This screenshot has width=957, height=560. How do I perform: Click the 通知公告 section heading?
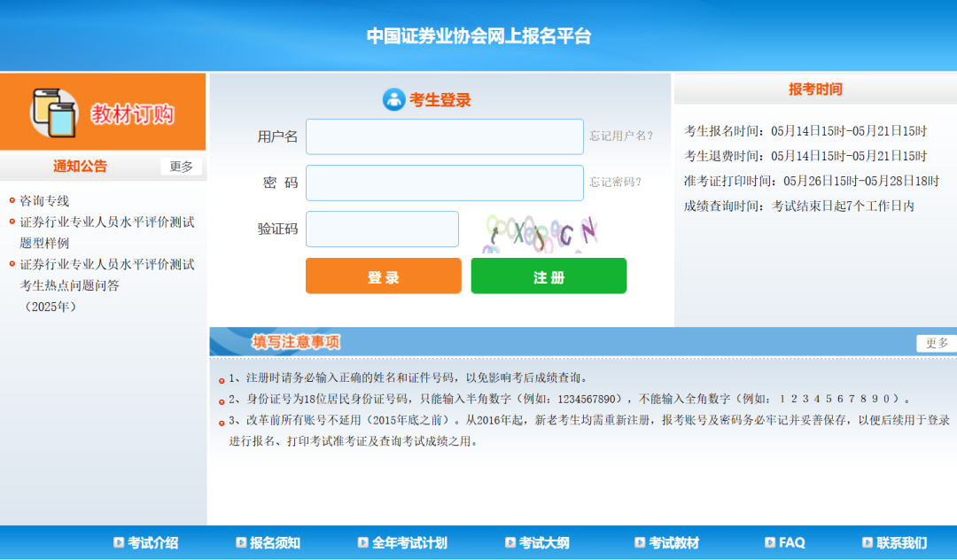coord(80,166)
